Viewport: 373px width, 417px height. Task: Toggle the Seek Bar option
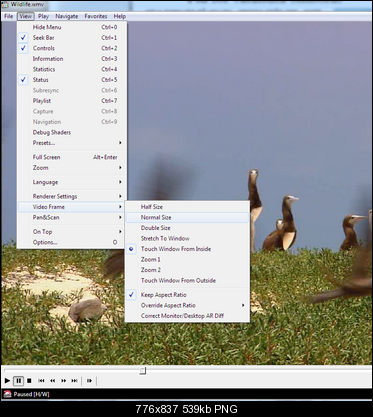72,38
